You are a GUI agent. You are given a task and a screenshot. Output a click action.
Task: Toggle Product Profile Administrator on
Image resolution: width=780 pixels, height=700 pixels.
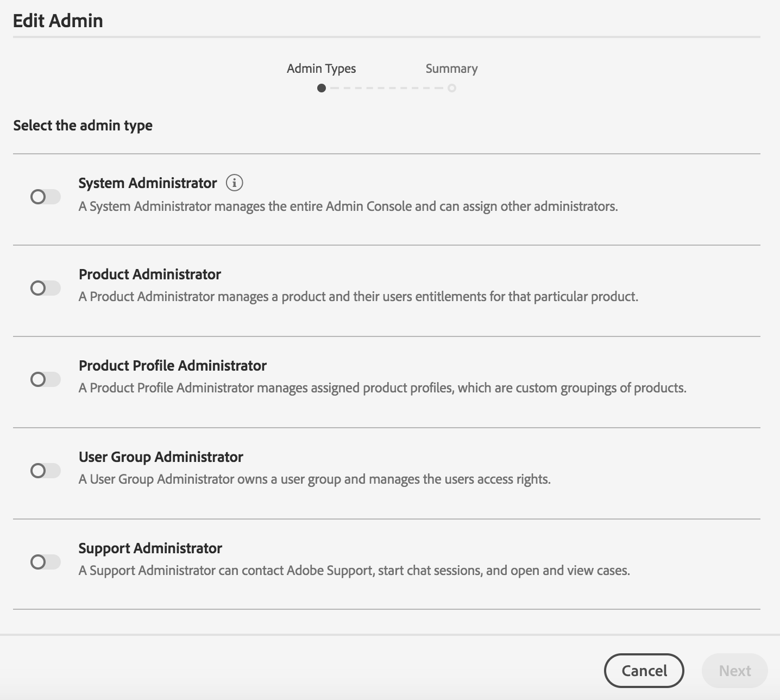pos(46,379)
